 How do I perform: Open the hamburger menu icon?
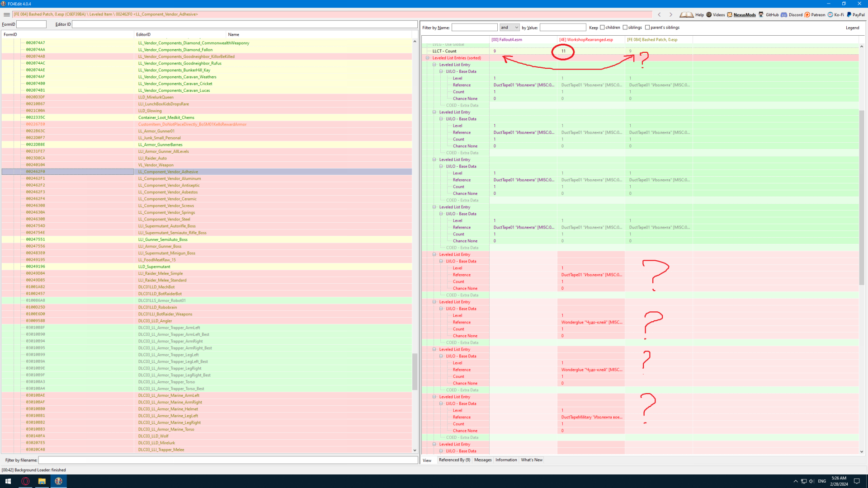[7, 14]
